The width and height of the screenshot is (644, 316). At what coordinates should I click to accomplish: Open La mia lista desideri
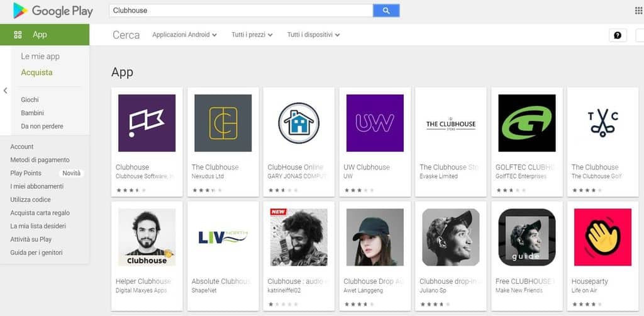(38, 226)
